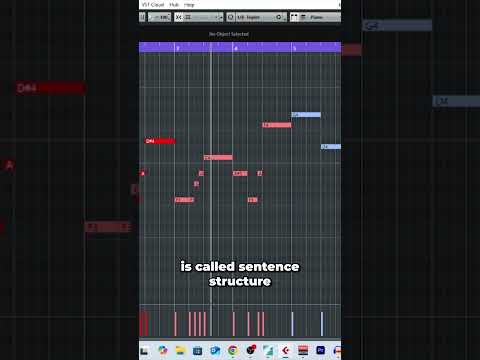The height and width of the screenshot is (360, 480).
Task: Open the Hub menu
Action: point(174,5)
